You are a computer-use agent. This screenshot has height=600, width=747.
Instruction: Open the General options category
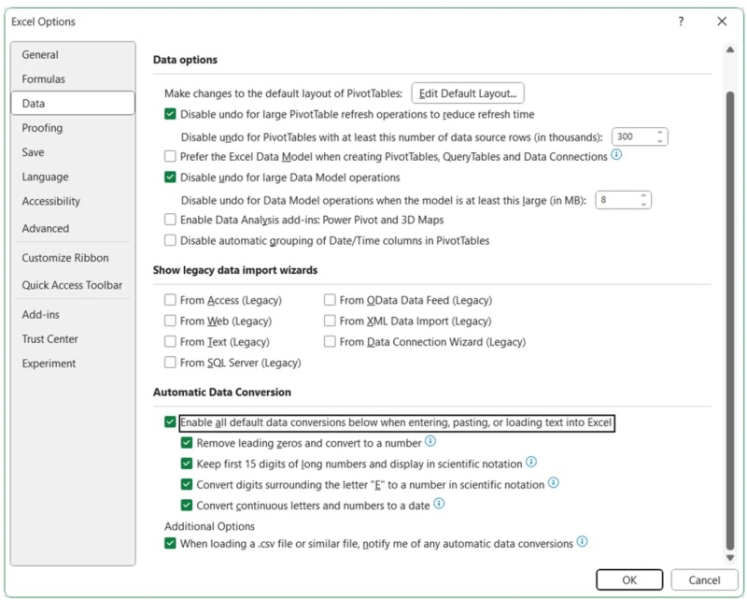coord(72,54)
